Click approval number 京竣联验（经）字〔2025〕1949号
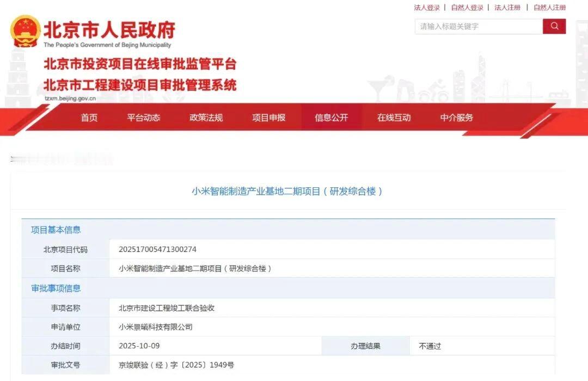This screenshot has height=381, width=588. tap(176, 365)
